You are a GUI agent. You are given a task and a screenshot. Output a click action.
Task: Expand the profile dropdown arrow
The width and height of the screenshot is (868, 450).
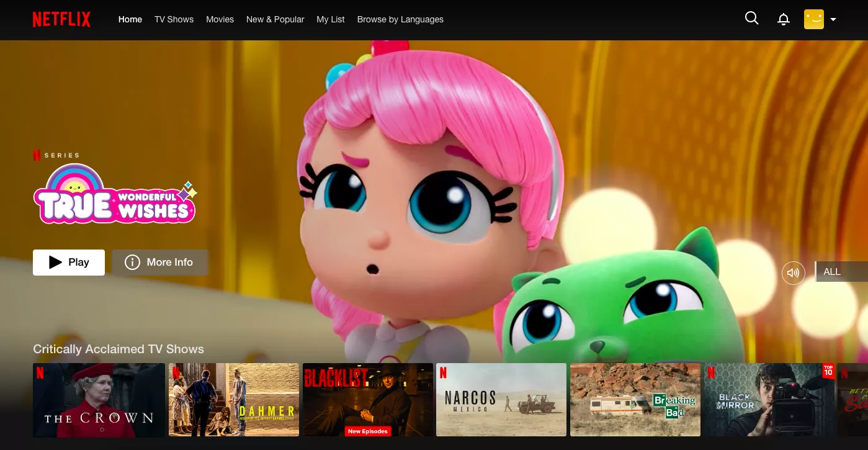pyautogui.click(x=833, y=20)
